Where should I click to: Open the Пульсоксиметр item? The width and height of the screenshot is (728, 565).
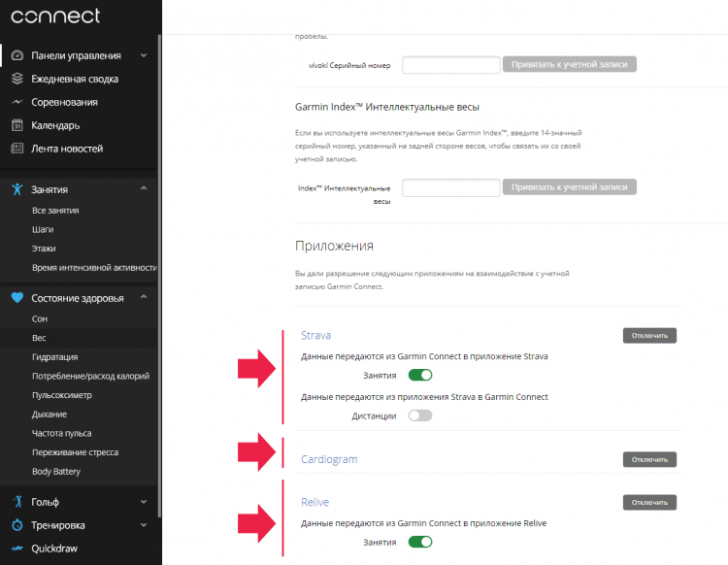[62, 395]
